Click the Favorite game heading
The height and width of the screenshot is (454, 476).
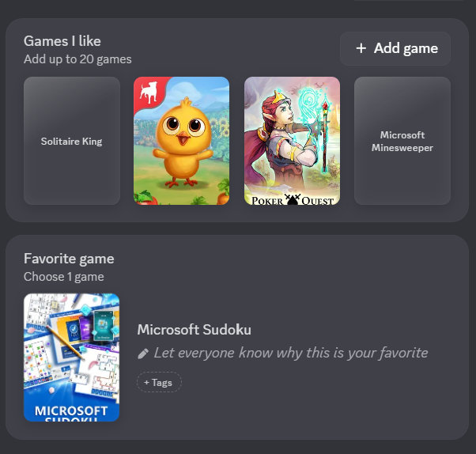tap(69, 259)
